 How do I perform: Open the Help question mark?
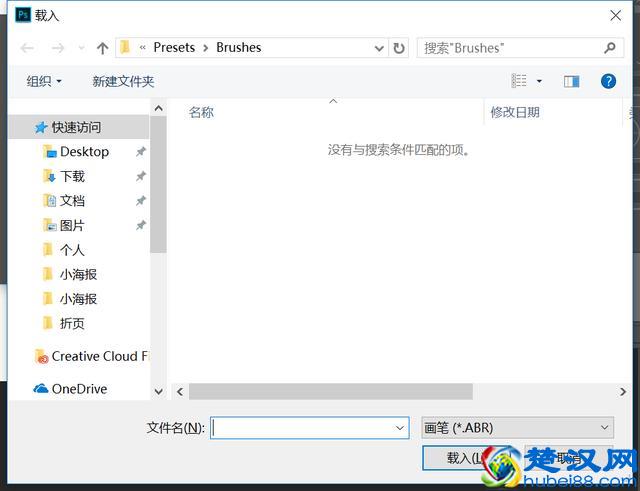click(x=608, y=81)
